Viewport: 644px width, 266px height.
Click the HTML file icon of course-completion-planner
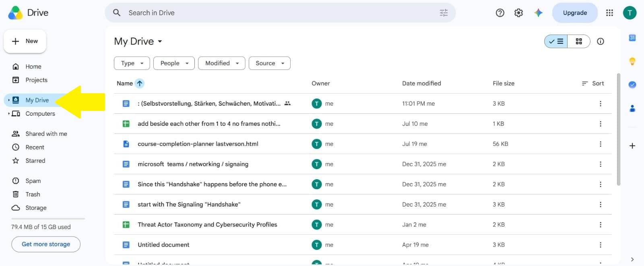(x=126, y=144)
